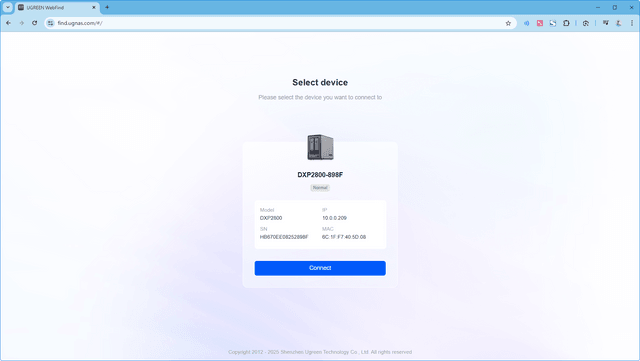
Task: Click the blue Connect button
Action: [x=320, y=268]
